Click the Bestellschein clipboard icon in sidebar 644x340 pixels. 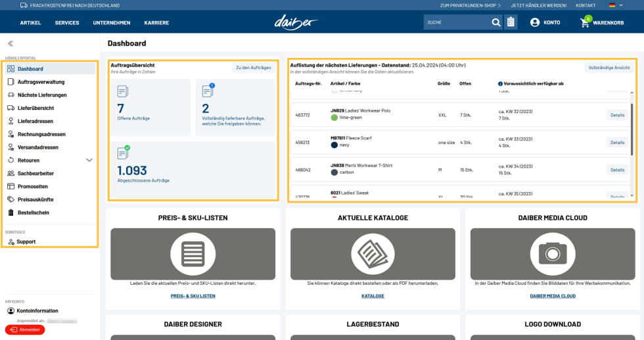pos(11,212)
